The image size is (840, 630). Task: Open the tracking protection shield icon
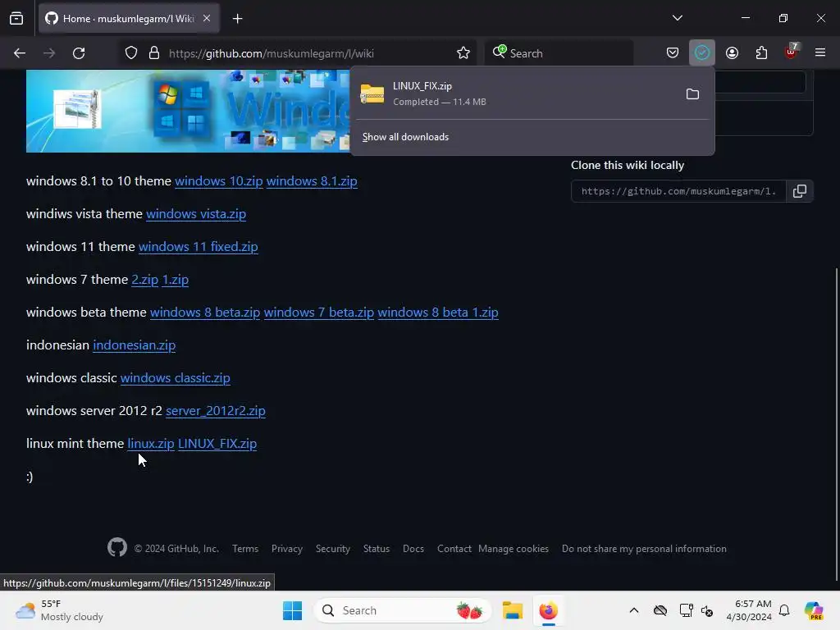click(x=131, y=53)
